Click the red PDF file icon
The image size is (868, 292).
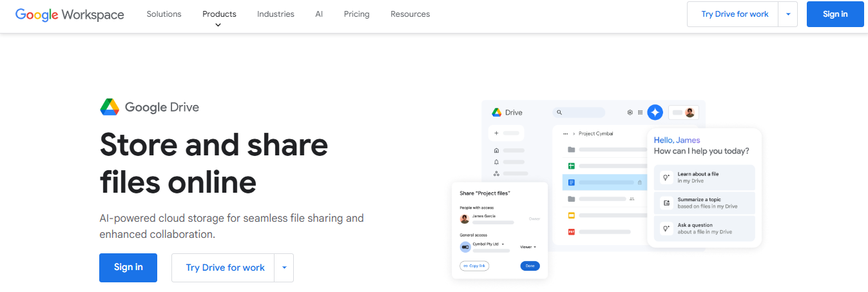[x=571, y=231]
